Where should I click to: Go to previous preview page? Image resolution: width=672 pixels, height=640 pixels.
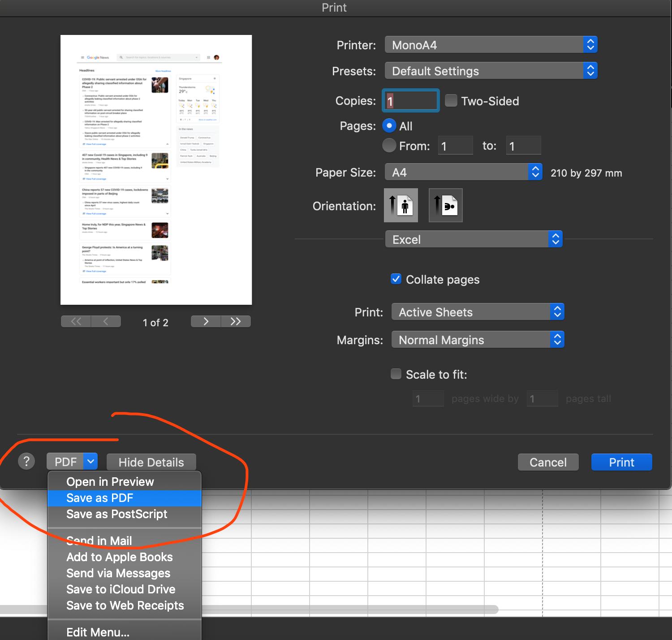[106, 321]
